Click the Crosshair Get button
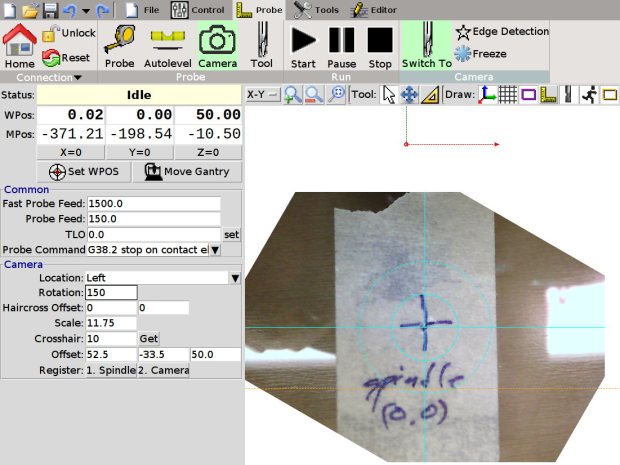Viewport: 620px width, 465px height. click(148, 339)
